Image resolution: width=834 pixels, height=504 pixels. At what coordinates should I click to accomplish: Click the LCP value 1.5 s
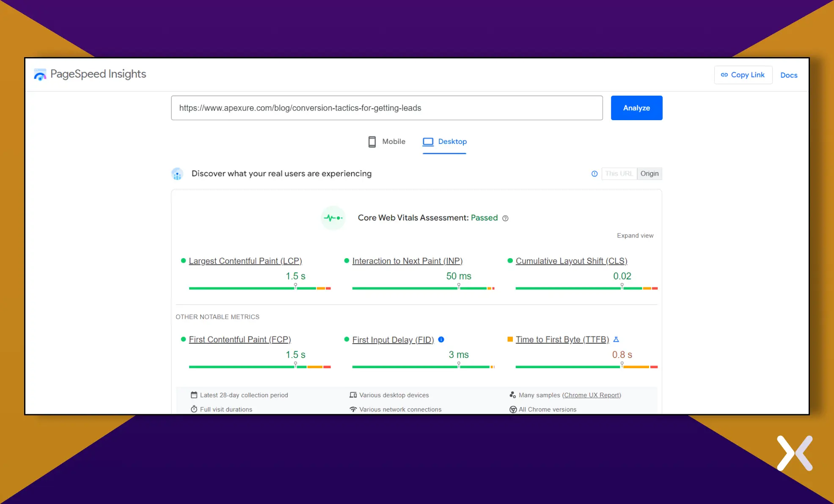tap(295, 276)
